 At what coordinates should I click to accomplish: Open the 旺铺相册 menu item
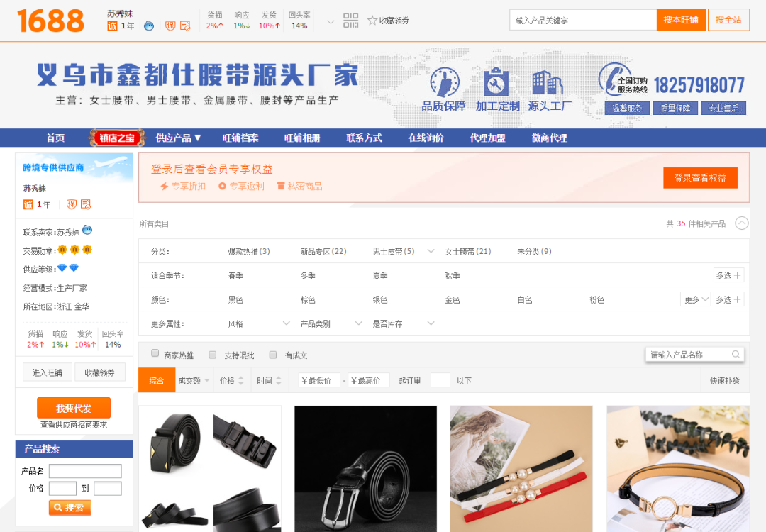(302, 138)
